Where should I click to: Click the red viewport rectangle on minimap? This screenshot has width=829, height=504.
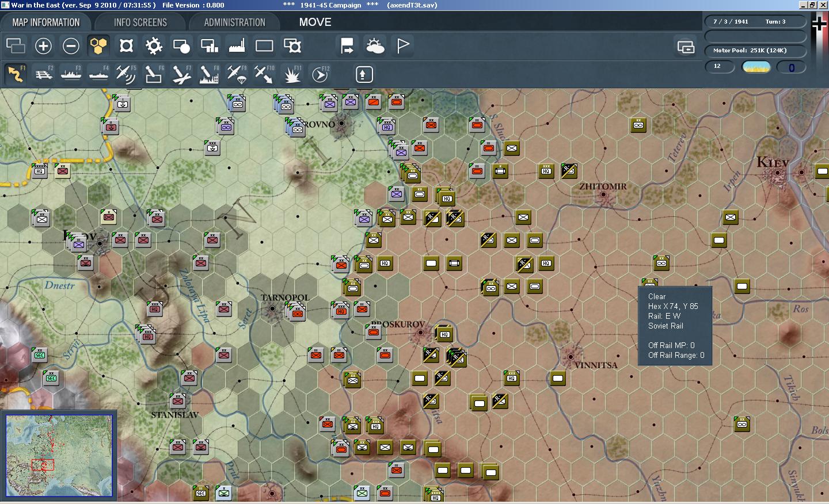point(43,465)
